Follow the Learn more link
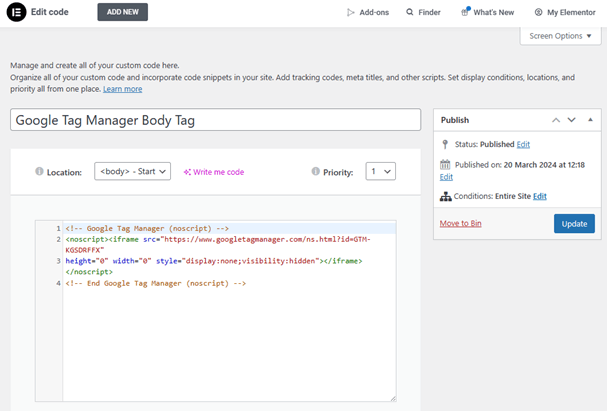607x411 pixels. (122, 89)
